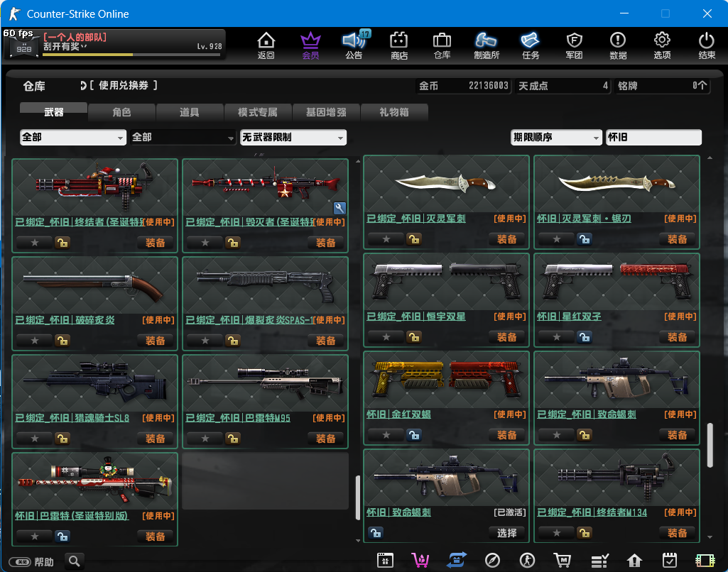728x572 pixels.
Task: Switch to the 道具 tab
Action: pos(190,112)
